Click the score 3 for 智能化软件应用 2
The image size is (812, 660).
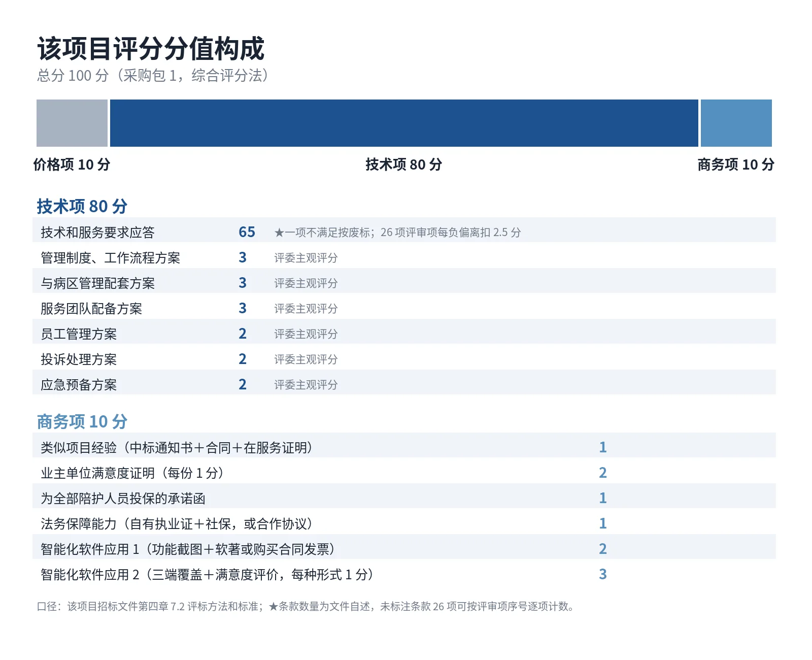coord(603,574)
